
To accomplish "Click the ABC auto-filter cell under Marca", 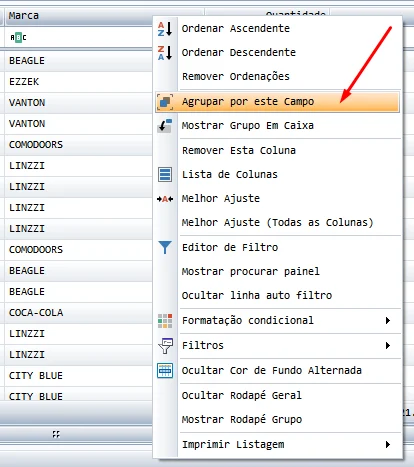I will [x=79, y=37].
